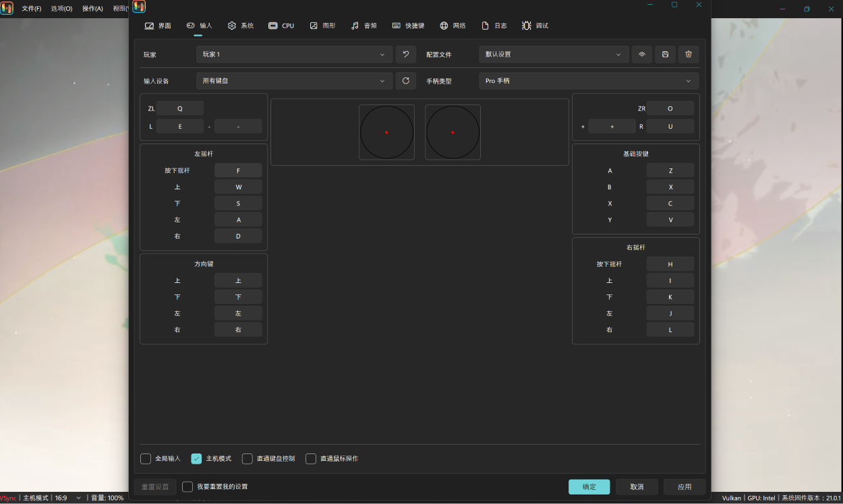The image size is (843, 504).
Task: Tick the 我要重置我的设置 checkbox
Action: coord(187,486)
